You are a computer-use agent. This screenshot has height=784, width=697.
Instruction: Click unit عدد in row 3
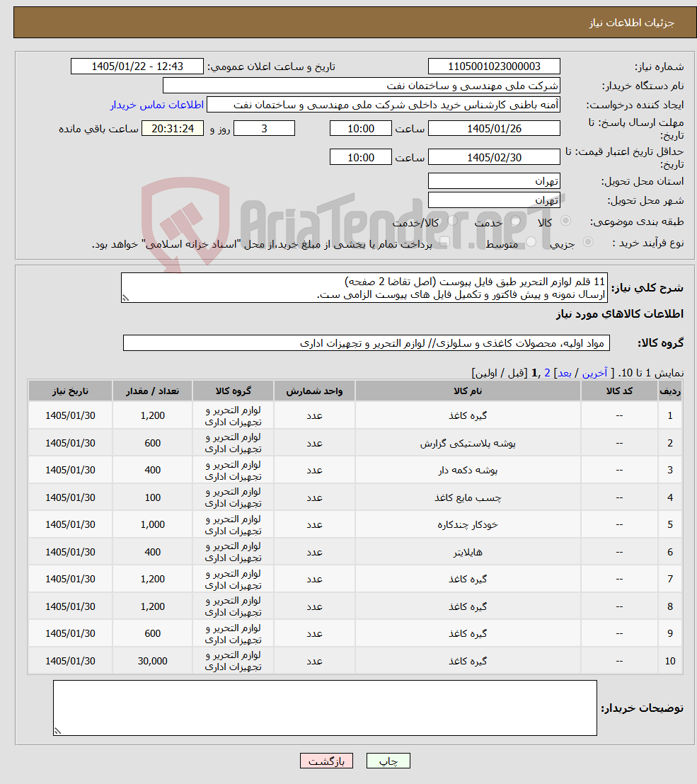pyautogui.click(x=314, y=470)
